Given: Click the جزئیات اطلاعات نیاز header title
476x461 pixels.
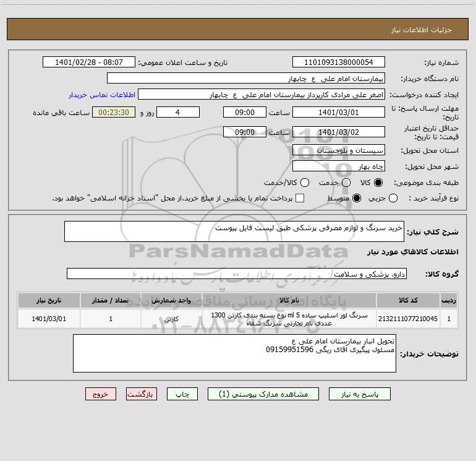Looking at the screenshot, I should pos(422,30).
